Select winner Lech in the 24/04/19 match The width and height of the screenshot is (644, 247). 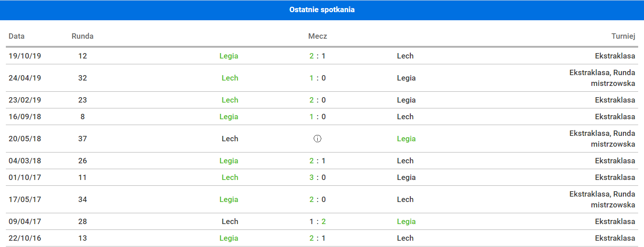(230, 78)
